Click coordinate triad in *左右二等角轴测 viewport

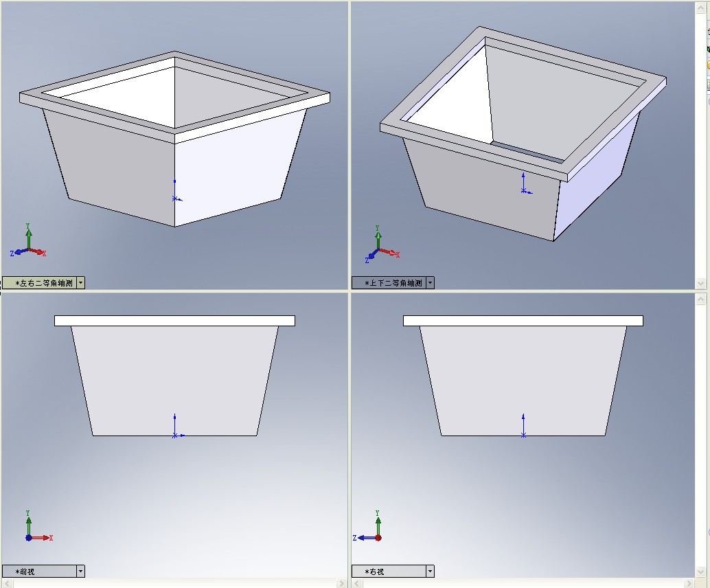(28, 241)
